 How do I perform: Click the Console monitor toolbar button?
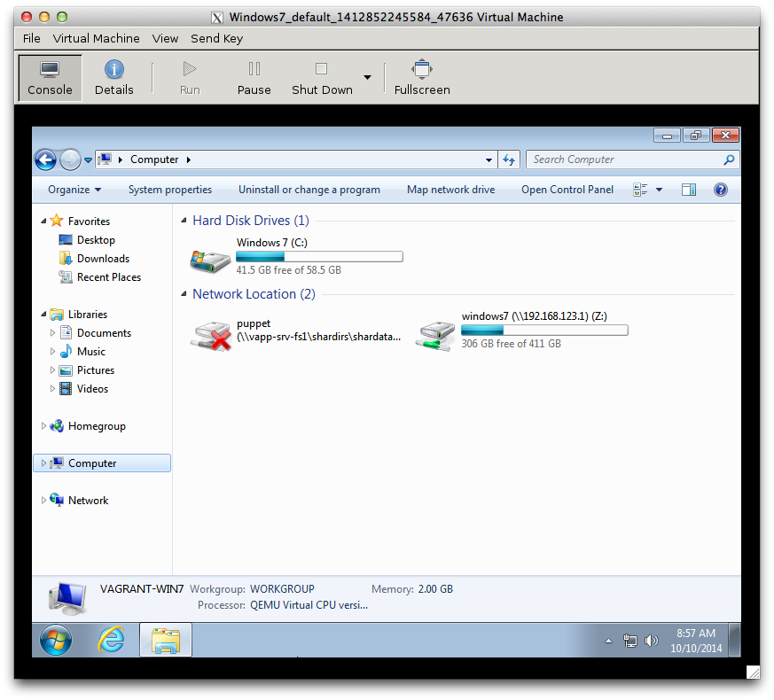pos(50,78)
